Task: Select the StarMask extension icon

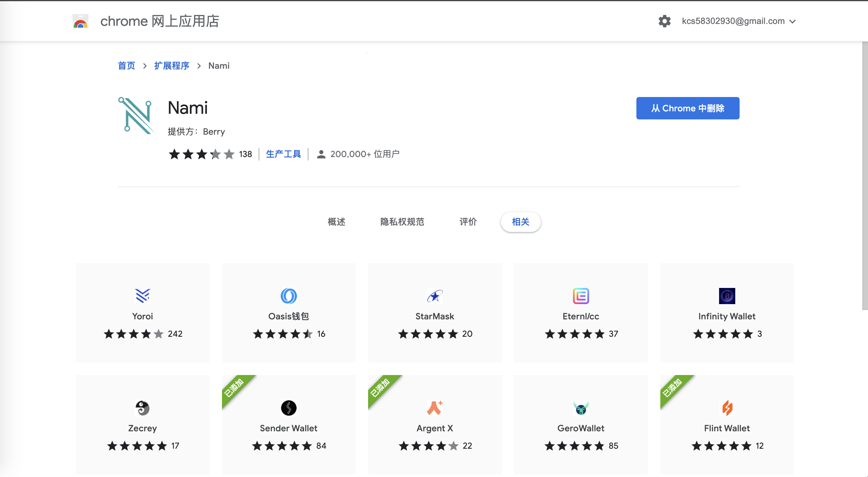Action: pyautogui.click(x=435, y=296)
